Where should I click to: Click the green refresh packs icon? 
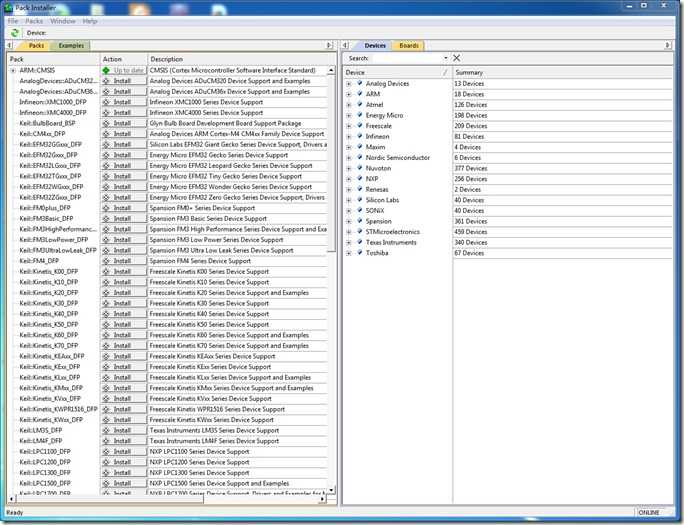[x=15, y=33]
